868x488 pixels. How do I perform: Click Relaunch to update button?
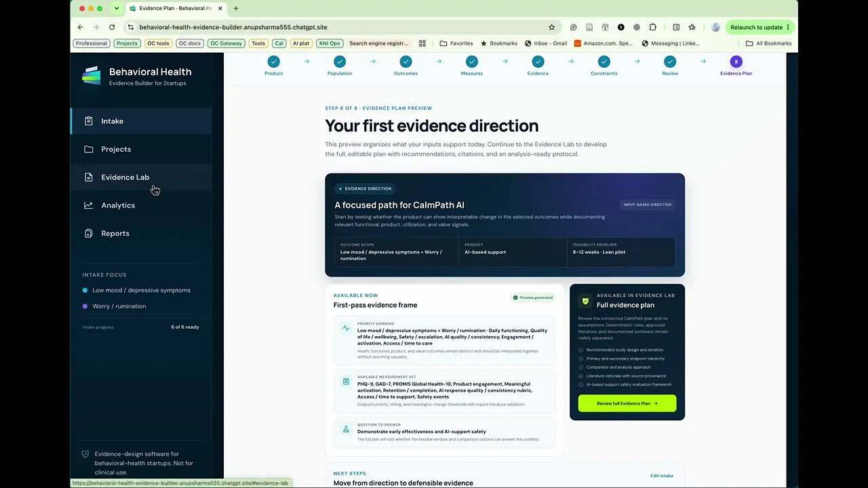pyautogui.click(x=759, y=27)
